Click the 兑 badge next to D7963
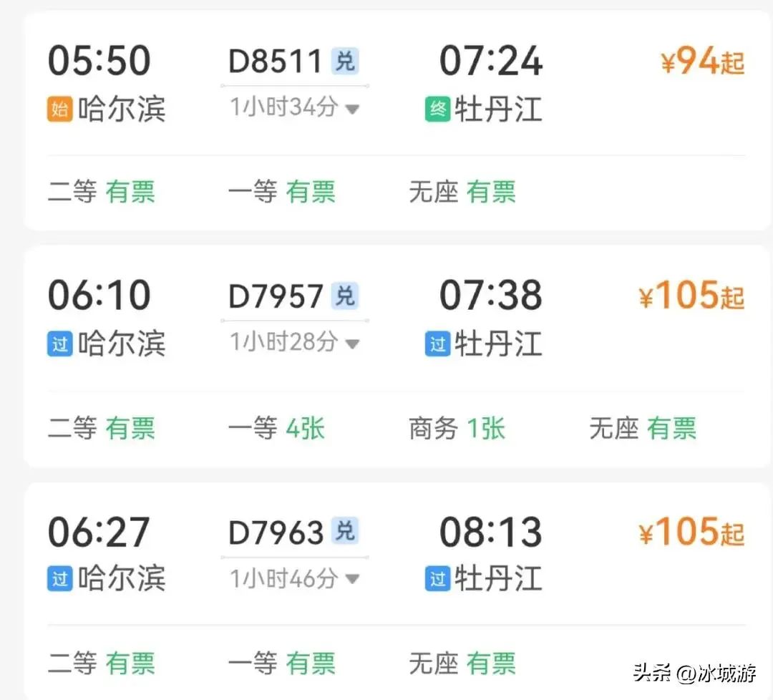 [345, 532]
